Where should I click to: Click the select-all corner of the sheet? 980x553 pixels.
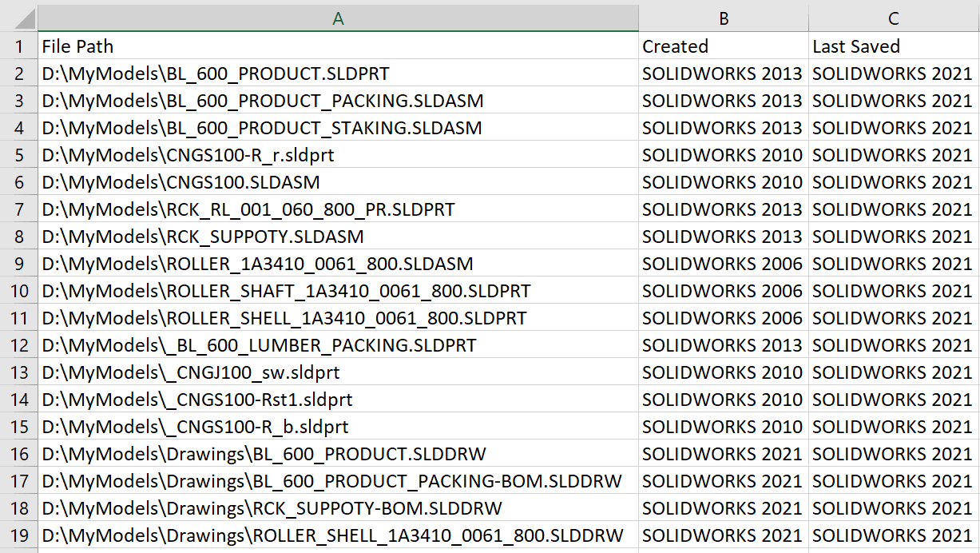(18, 18)
